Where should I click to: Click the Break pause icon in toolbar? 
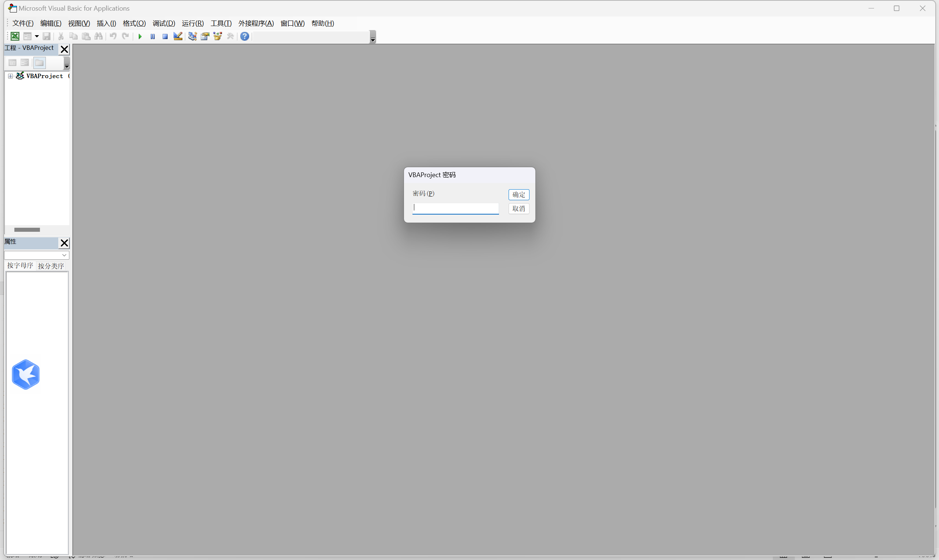pos(153,37)
